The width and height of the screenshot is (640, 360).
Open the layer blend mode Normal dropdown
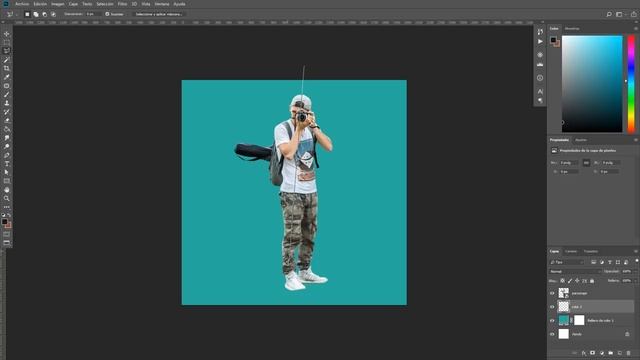575,271
